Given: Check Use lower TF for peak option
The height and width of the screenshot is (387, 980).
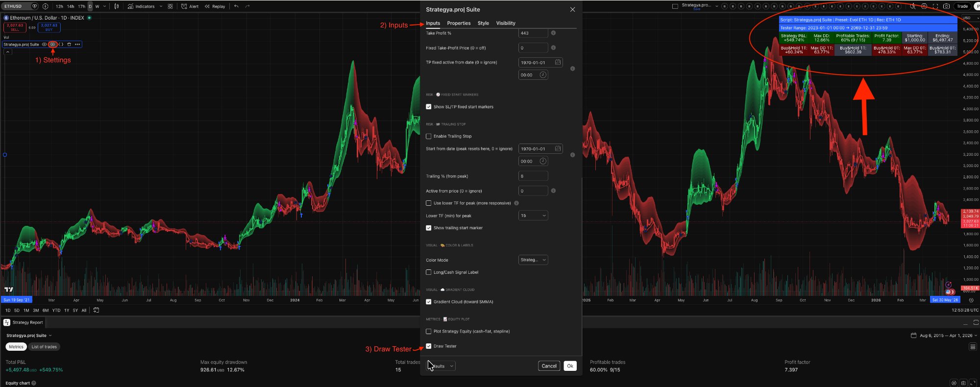Looking at the screenshot, I should 429,203.
